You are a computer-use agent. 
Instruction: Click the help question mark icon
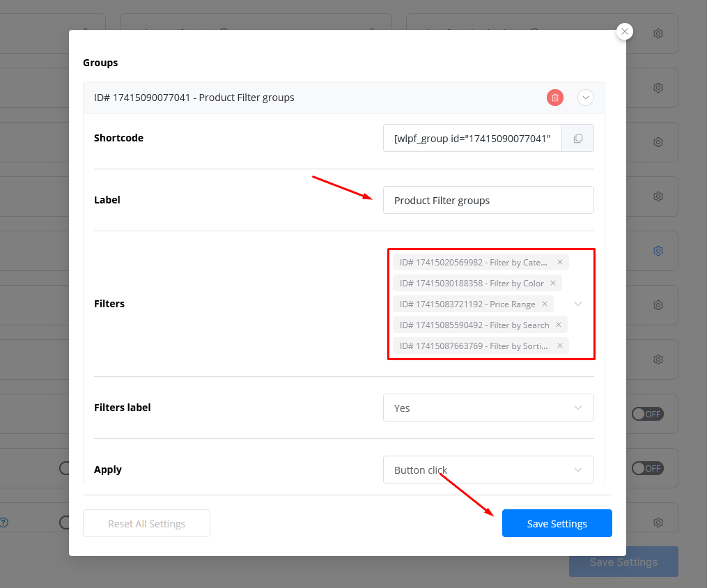(x=4, y=522)
